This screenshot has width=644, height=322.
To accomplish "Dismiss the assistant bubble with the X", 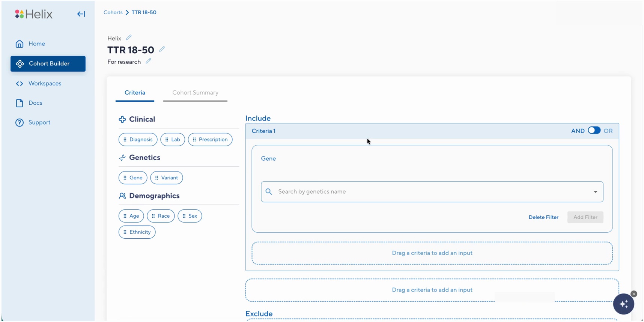I will coord(634,294).
